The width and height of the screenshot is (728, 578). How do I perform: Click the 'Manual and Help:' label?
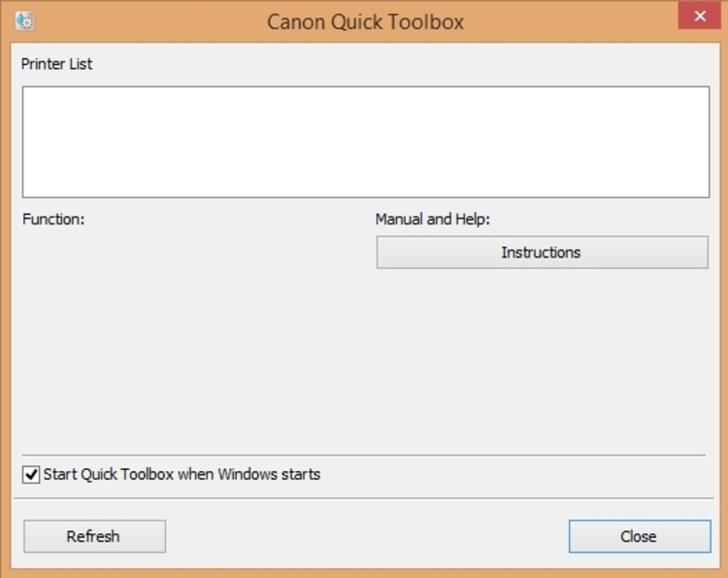click(x=433, y=219)
